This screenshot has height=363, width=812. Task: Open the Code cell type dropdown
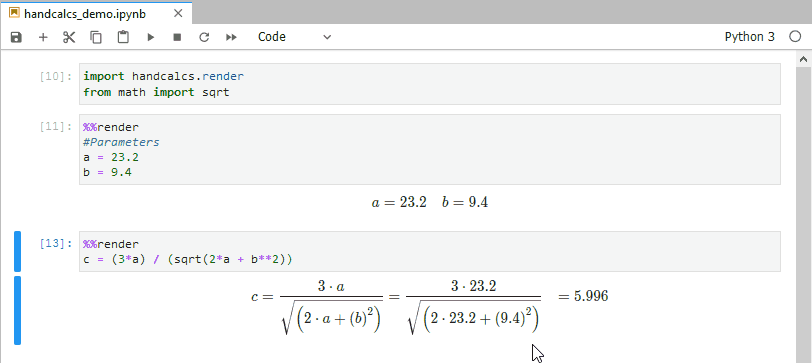point(294,37)
